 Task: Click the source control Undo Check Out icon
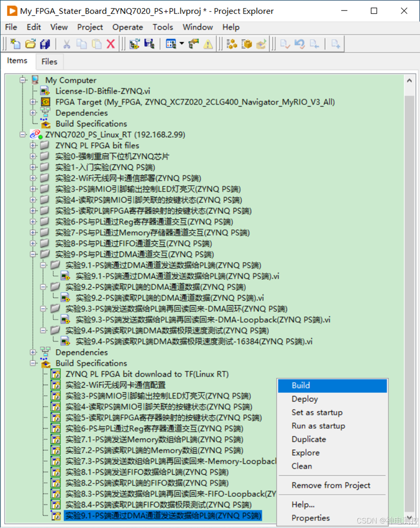tap(300, 44)
